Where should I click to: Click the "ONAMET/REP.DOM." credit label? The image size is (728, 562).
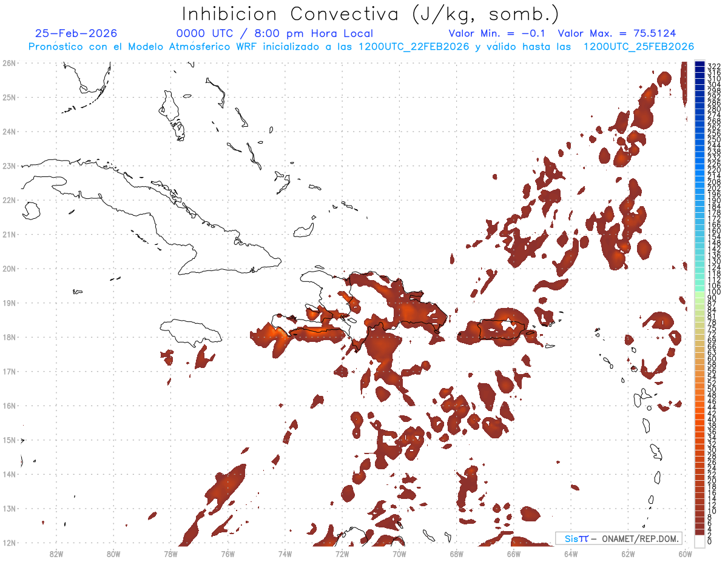pos(641,538)
